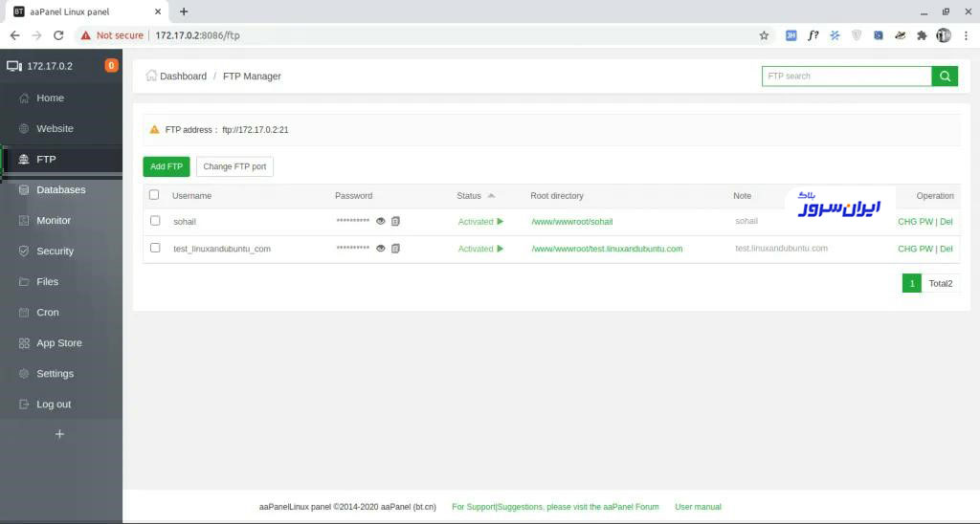Open the browser extensions puzzle icon

922,35
